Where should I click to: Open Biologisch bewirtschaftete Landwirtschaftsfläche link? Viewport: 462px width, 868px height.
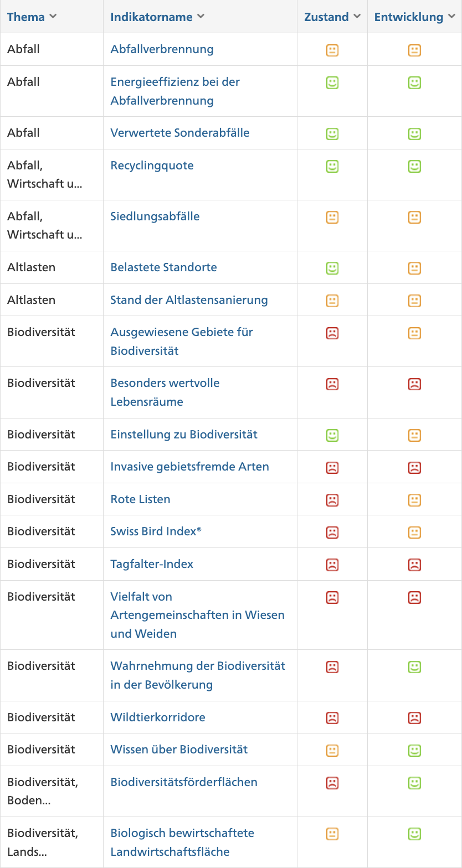click(x=182, y=843)
